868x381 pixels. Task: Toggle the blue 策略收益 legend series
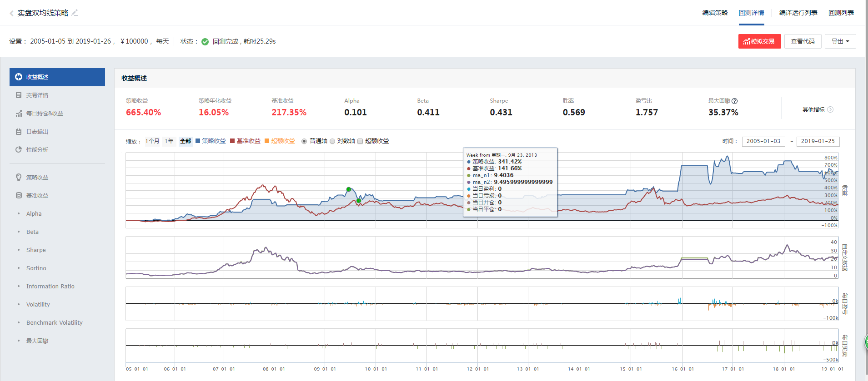(x=211, y=141)
